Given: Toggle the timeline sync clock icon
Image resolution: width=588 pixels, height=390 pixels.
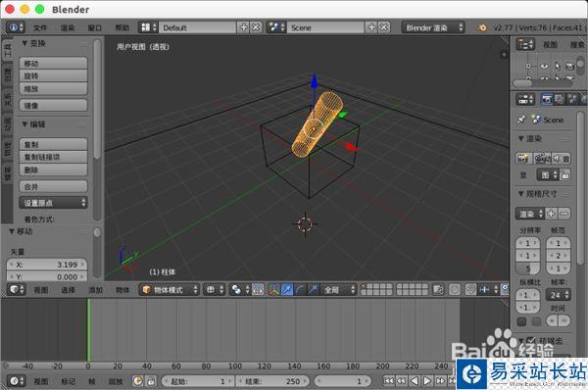Looking at the screenshot, I should coord(137,381).
